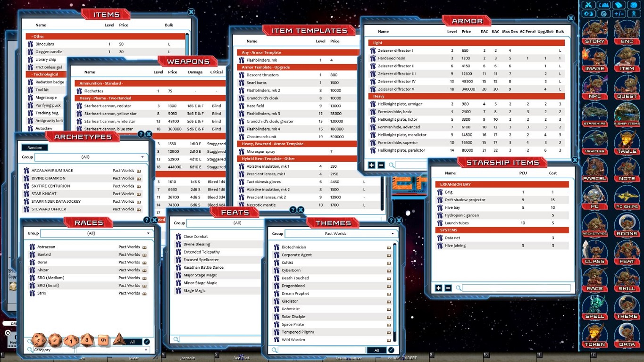This screenshot has width=644, height=362.
Task: Roll the d20 die in the dice tray
Action: (x=40, y=339)
